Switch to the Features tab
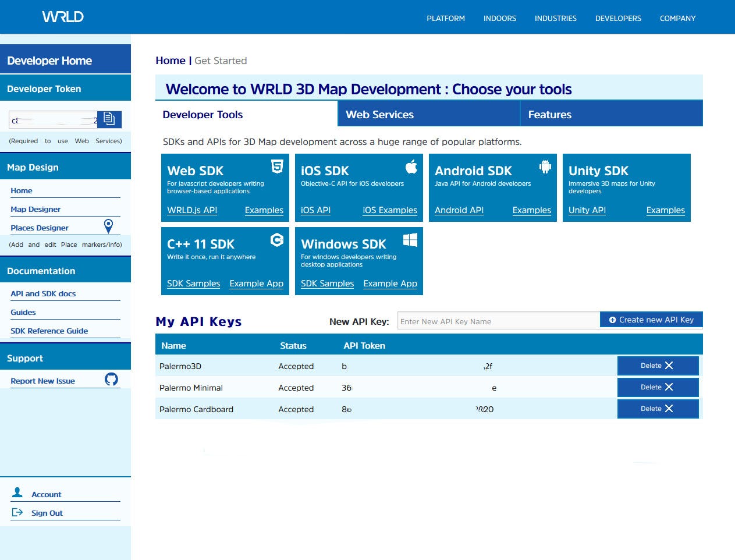Image resolution: width=735 pixels, height=560 pixels. click(612, 114)
